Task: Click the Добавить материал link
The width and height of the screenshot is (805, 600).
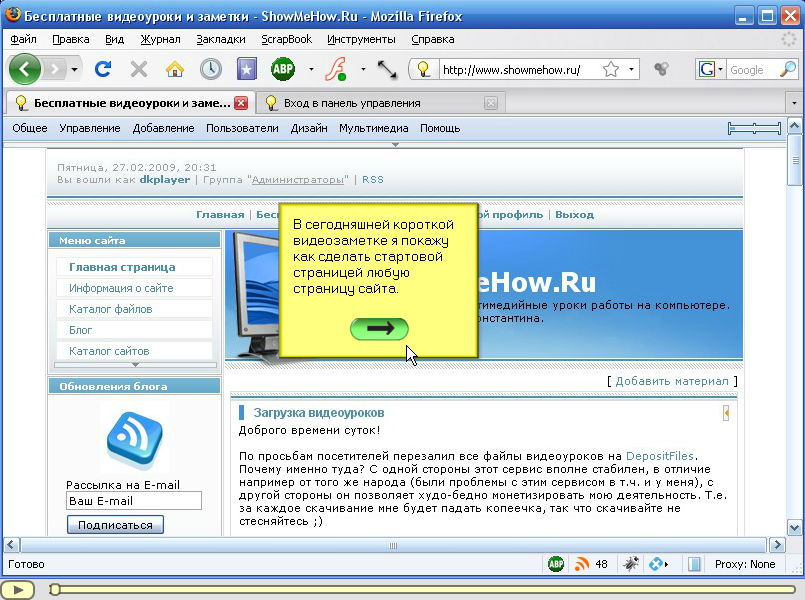Action: point(672,381)
